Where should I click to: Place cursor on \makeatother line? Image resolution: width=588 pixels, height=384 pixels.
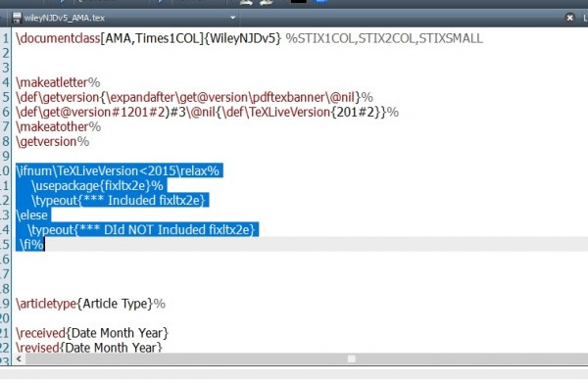(58, 126)
